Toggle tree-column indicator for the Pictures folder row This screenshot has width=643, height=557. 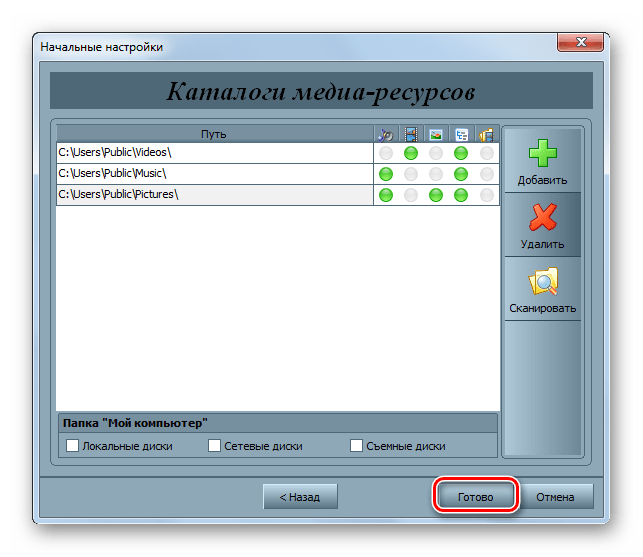click(461, 195)
